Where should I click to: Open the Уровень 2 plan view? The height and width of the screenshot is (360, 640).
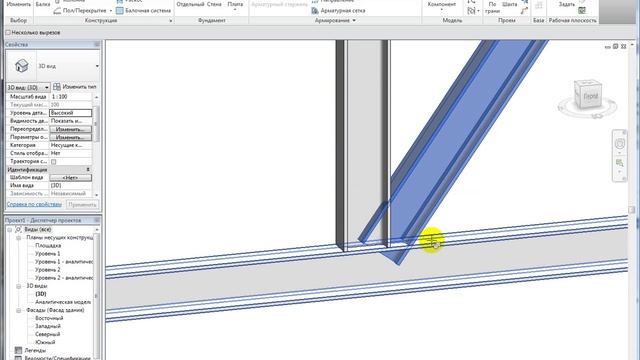47,270
